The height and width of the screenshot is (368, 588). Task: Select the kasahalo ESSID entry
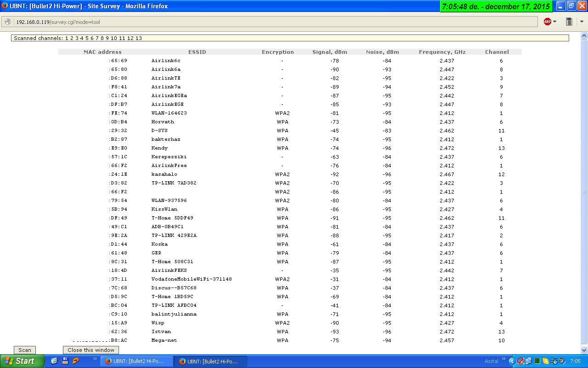point(164,174)
